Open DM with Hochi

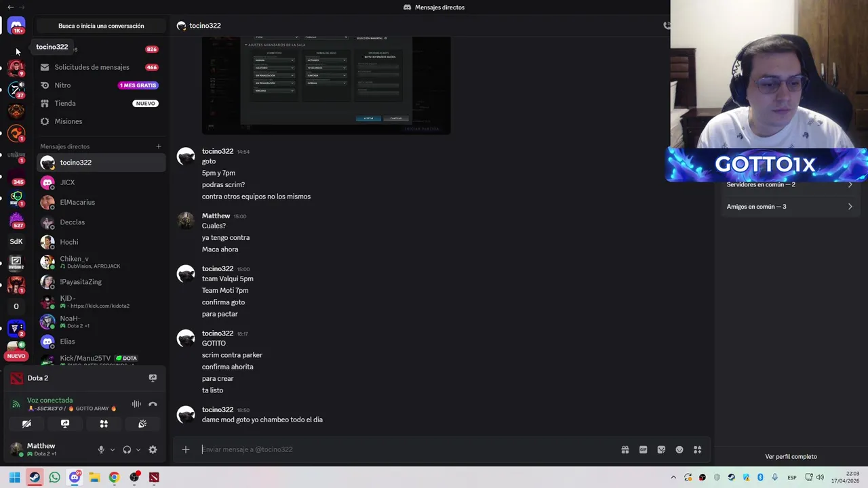click(100, 242)
